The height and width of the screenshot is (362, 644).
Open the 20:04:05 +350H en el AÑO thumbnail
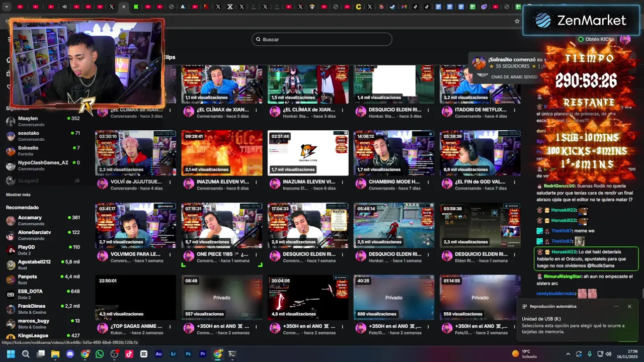[x=308, y=297]
